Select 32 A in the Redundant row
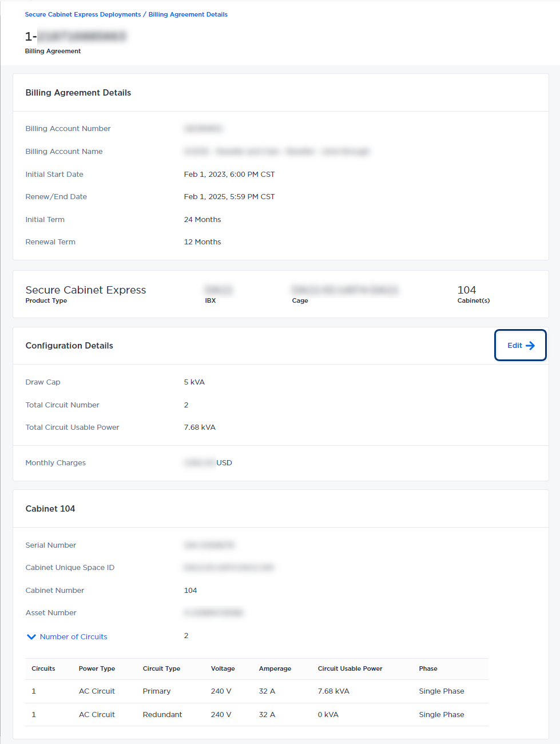The width and height of the screenshot is (560, 744). [267, 715]
